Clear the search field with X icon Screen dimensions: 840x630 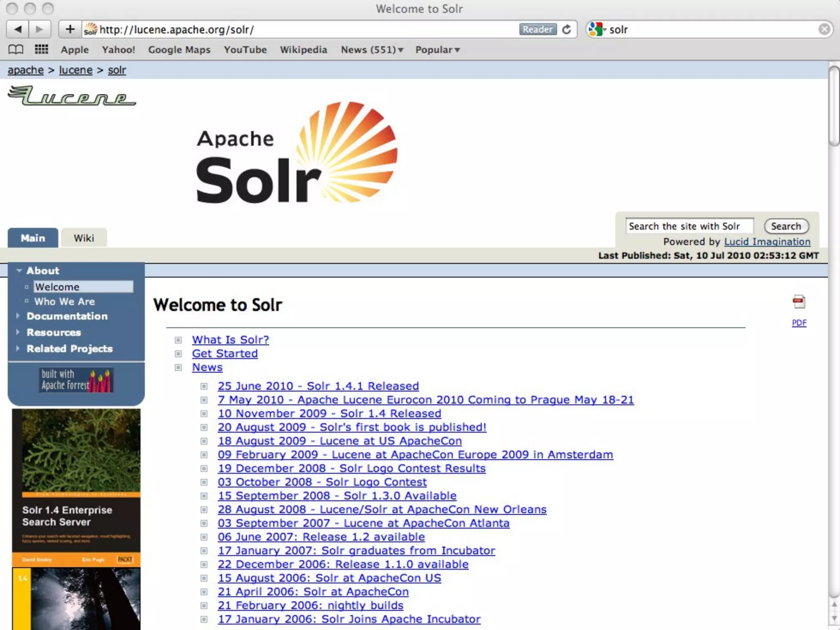point(824,30)
